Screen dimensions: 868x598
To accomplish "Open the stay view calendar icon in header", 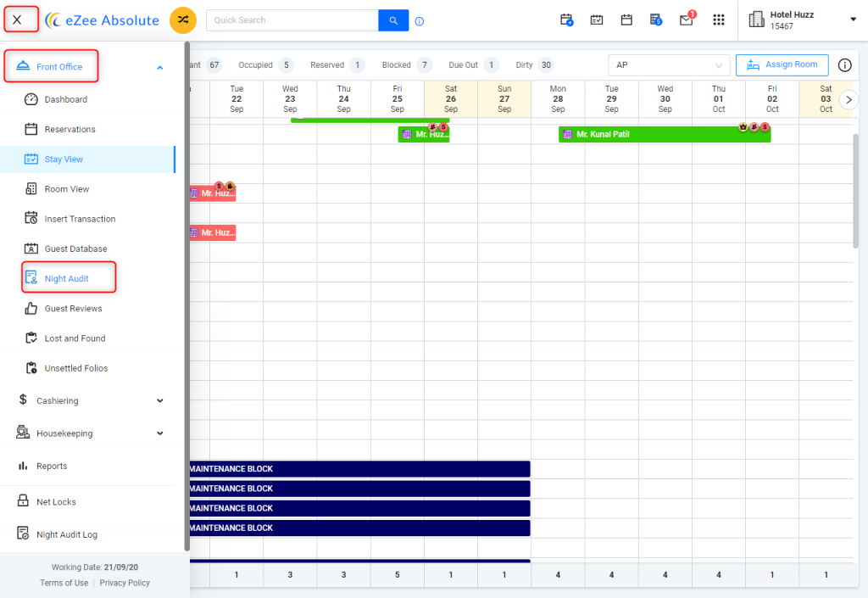I will [x=596, y=20].
